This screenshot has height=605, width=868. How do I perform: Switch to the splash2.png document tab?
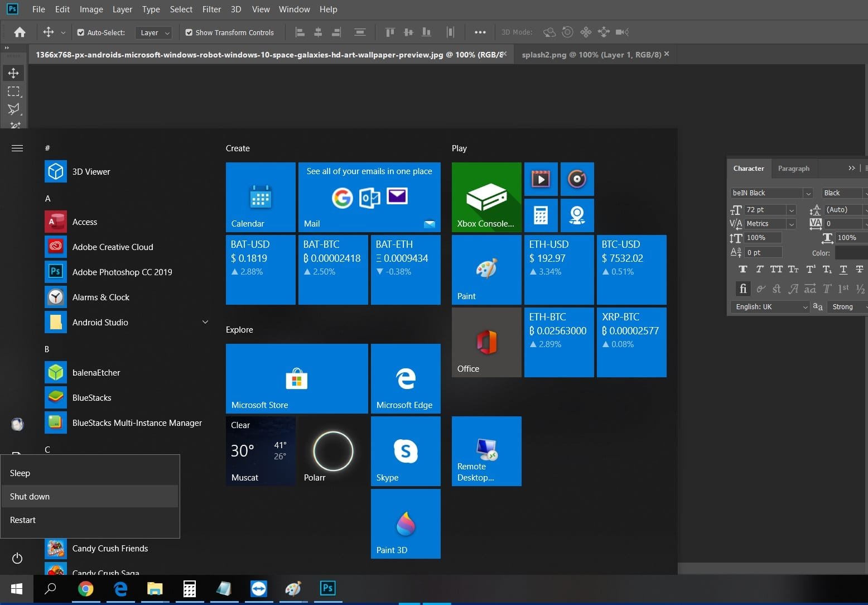click(x=591, y=55)
